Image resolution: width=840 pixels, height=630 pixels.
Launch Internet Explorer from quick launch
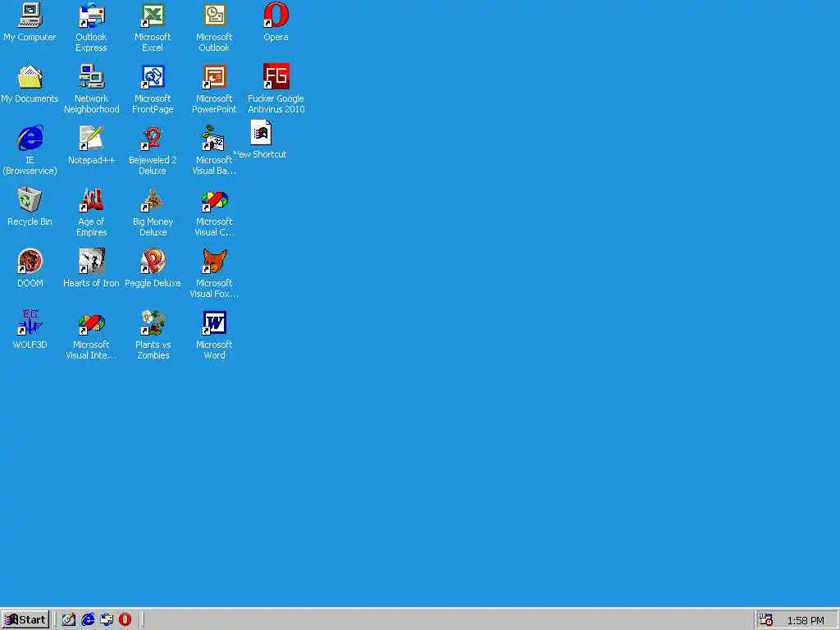coord(87,620)
